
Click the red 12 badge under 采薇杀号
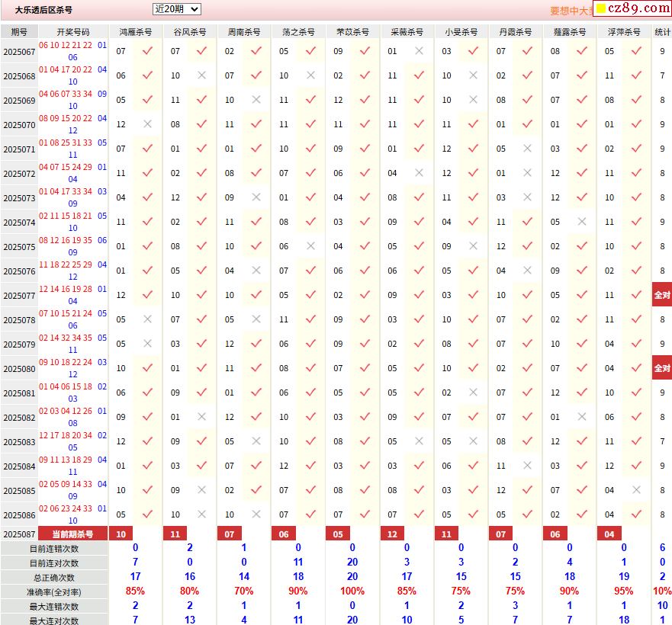pyautogui.click(x=392, y=534)
